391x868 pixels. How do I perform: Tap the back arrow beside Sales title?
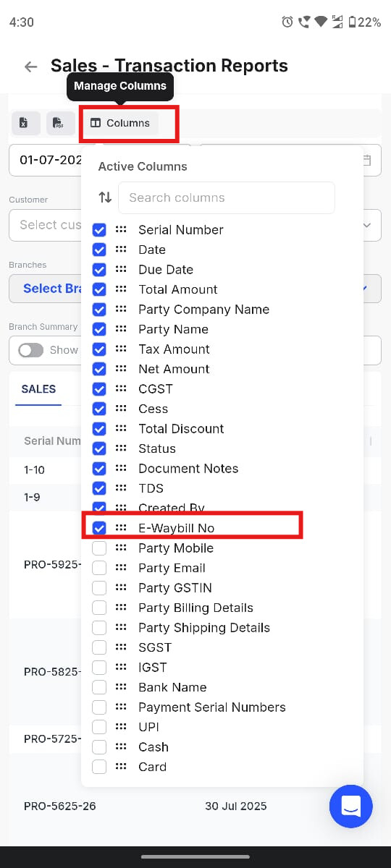(x=30, y=67)
